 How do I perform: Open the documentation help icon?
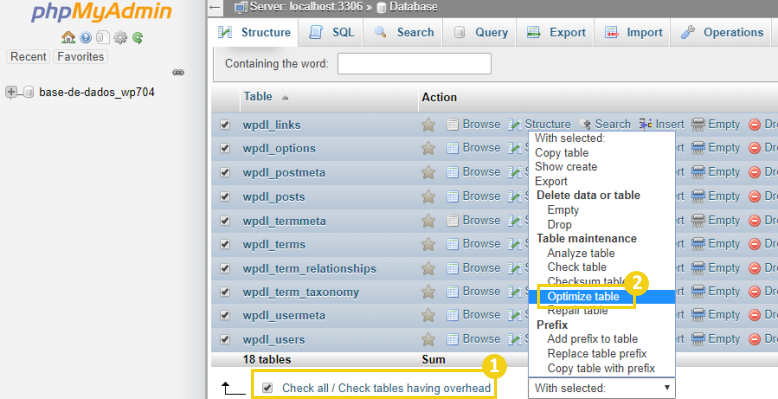coord(86,37)
